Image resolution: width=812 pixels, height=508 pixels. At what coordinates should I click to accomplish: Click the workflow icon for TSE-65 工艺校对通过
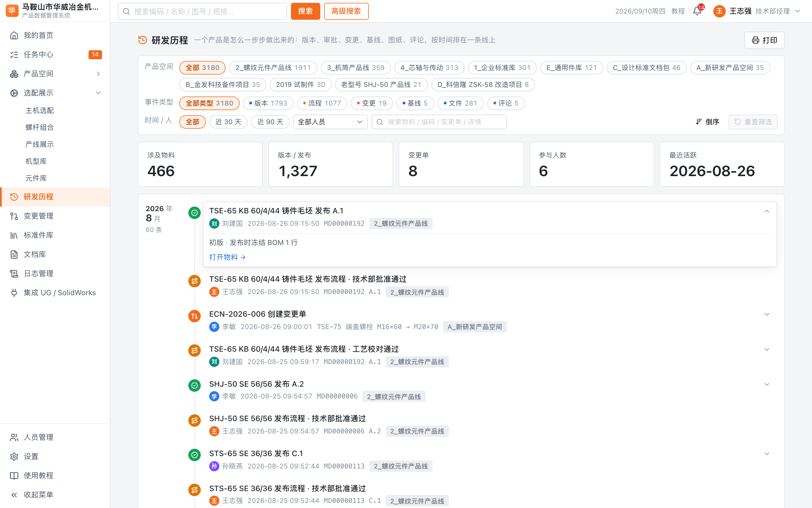click(195, 351)
